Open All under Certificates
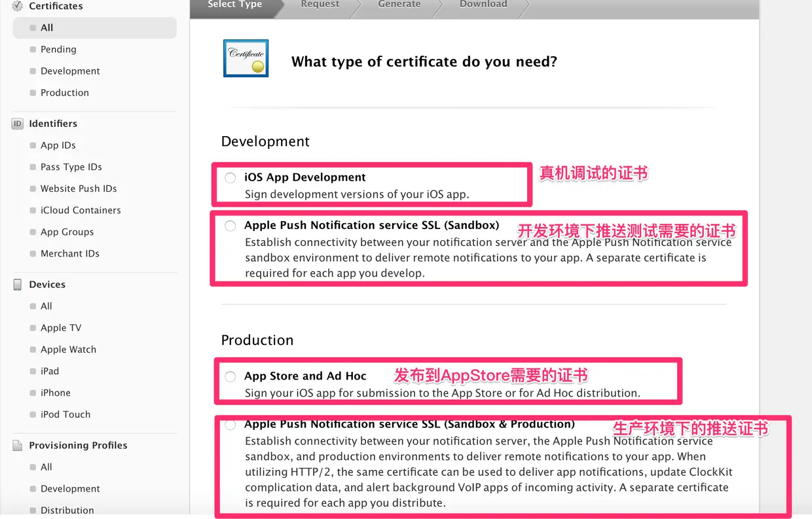The image size is (812, 519). tap(95, 27)
